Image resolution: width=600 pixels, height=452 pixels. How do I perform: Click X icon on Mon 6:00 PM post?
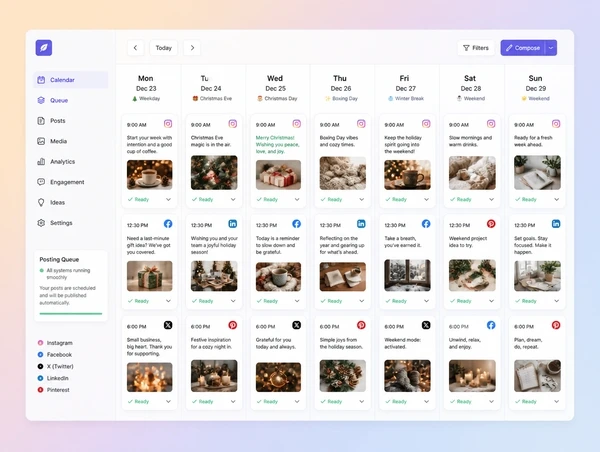coord(168,325)
